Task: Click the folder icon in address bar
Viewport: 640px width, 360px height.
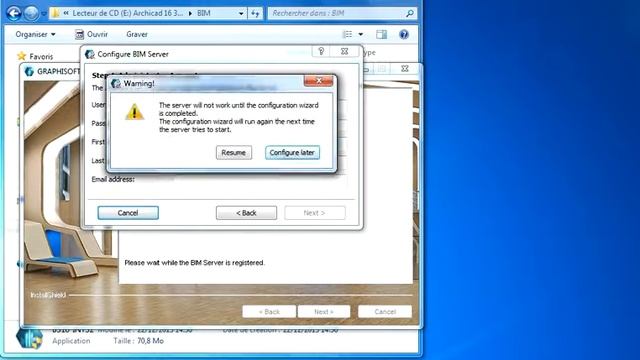Action: tap(56, 13)
